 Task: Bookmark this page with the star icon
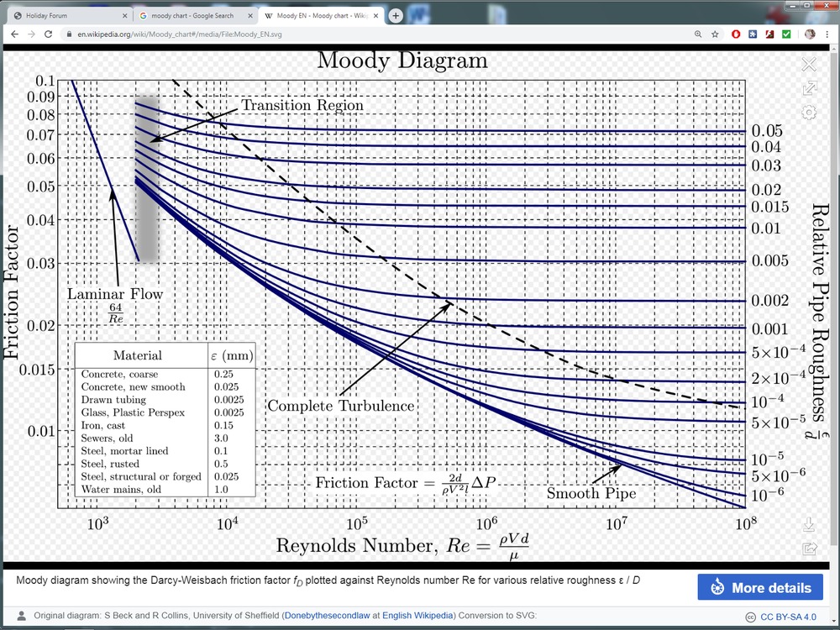[x=715, y=34]
